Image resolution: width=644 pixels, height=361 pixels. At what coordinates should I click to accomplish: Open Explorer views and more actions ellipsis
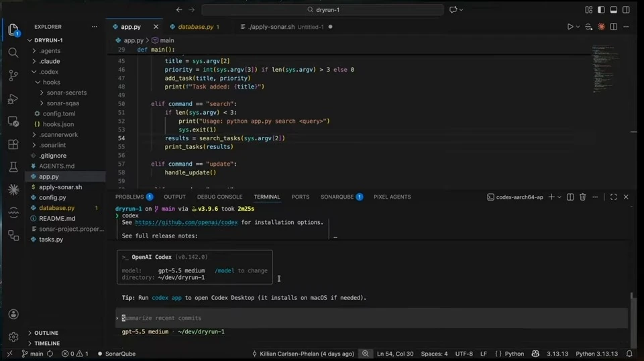[x=95, y=27]
